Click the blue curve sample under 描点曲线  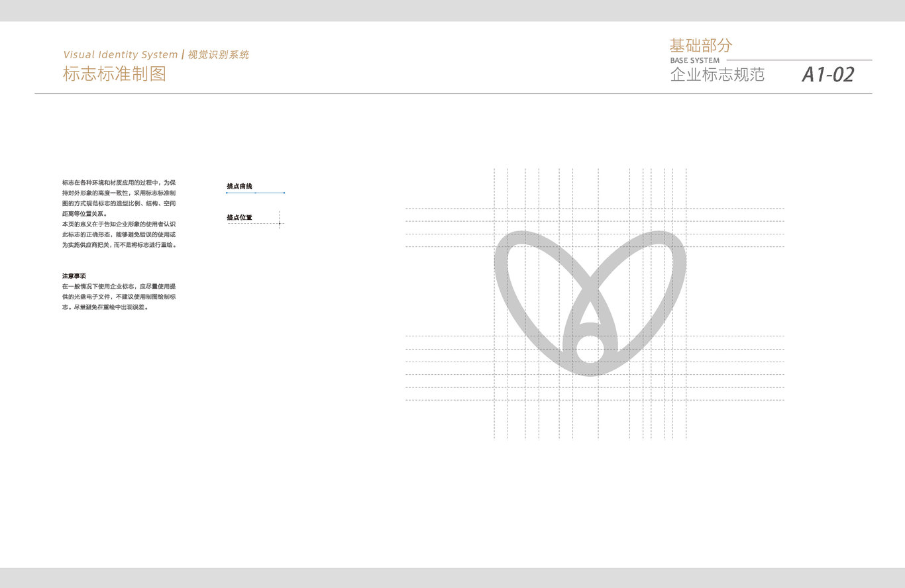256,193
